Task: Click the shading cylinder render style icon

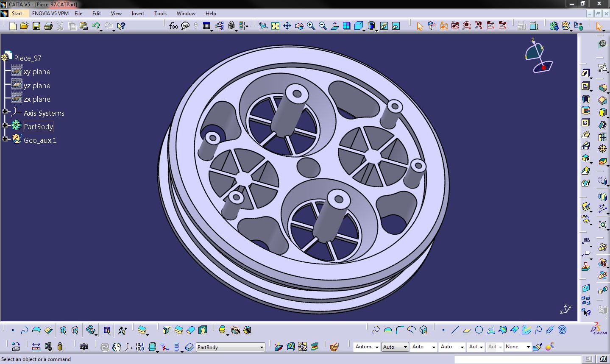Action: coord(371,26)
